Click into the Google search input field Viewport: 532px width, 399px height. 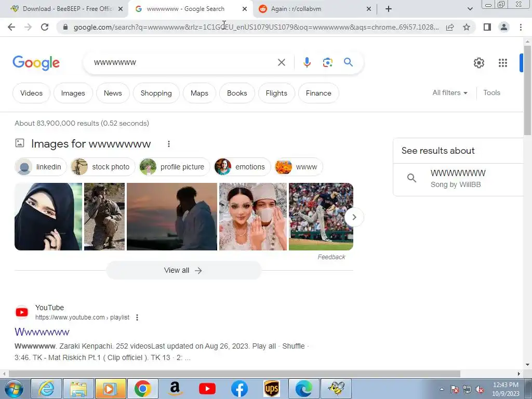click(x=183, y=62)
